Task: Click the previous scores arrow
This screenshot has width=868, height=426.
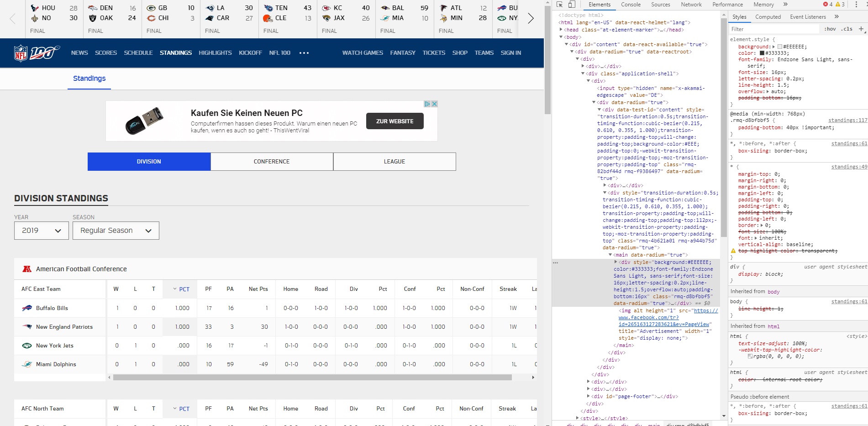Action: click(12, 19)
